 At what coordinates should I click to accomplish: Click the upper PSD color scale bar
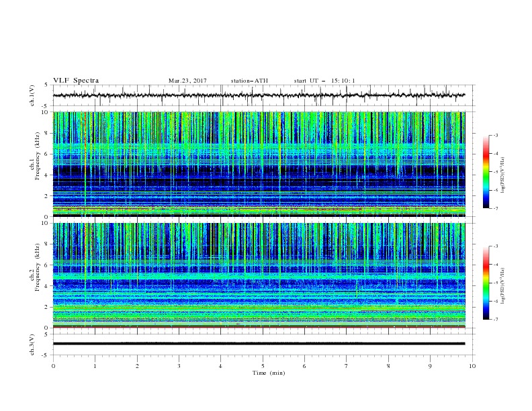(x=486, y=172)
